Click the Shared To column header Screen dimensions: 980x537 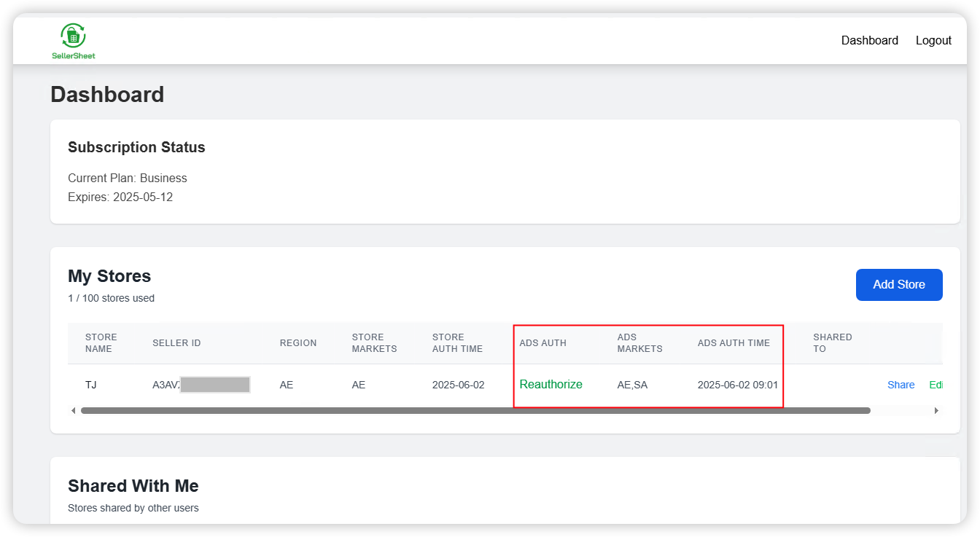[x=832, y=343]
